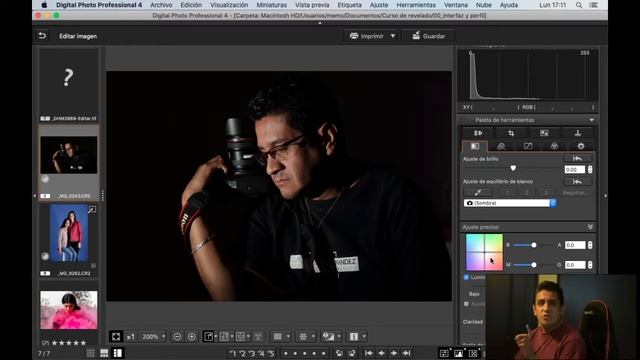Viewport: 640px width, 360px height.
Task: Switch to the basic adjustment tab
Action: pyautogui.click(x=475, y=146)
